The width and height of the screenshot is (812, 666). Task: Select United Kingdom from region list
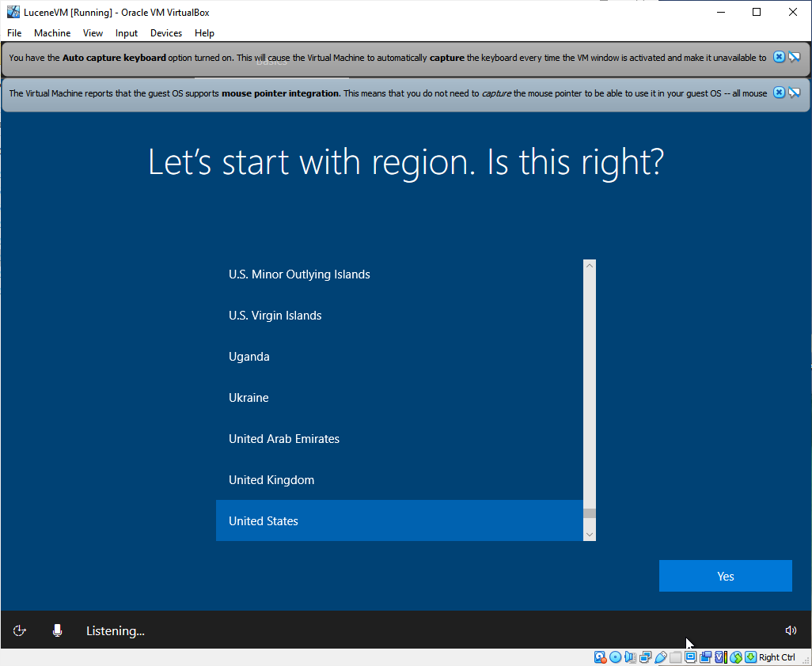click(x=271, y=480)
